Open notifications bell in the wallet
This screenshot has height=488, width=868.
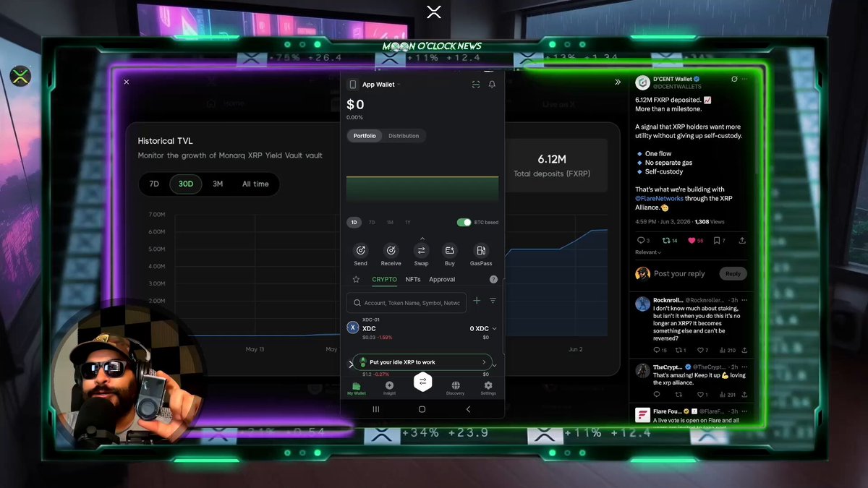click(492, 85)
